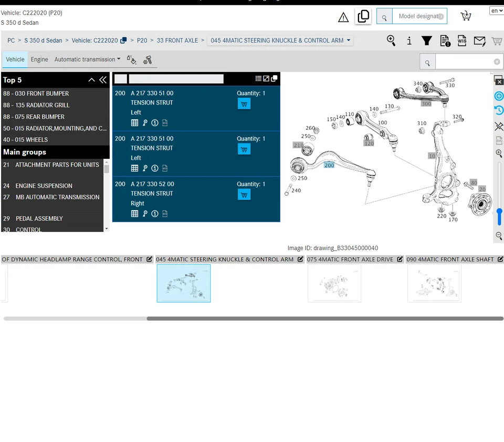Open table icon for first tension strut

pos(135,123)
